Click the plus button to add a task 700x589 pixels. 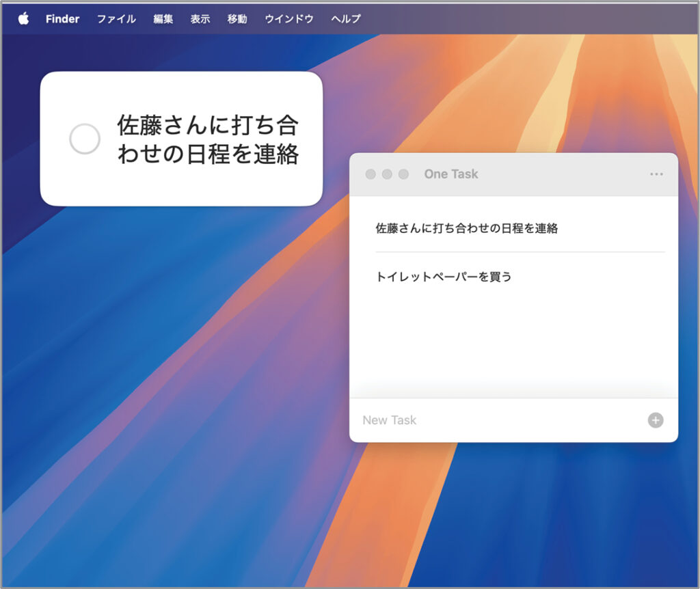656,420
